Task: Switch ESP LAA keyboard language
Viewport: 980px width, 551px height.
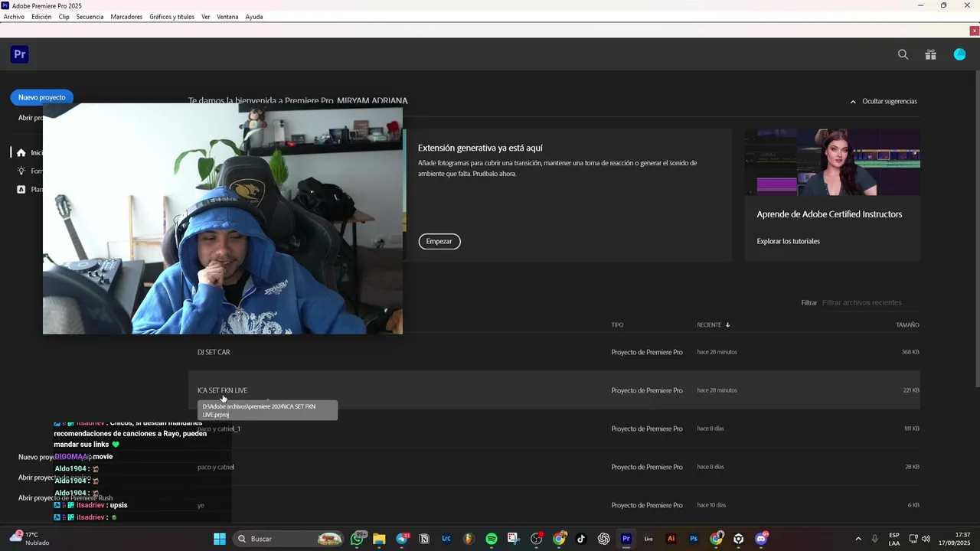Action: click(x=894, y=539)
